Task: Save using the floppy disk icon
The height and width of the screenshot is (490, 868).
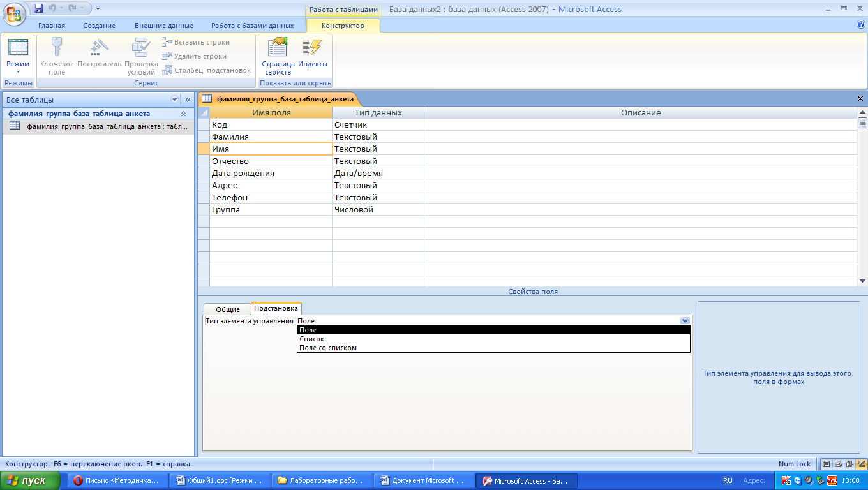Action: pyautogui.click(x=38, y=9)
